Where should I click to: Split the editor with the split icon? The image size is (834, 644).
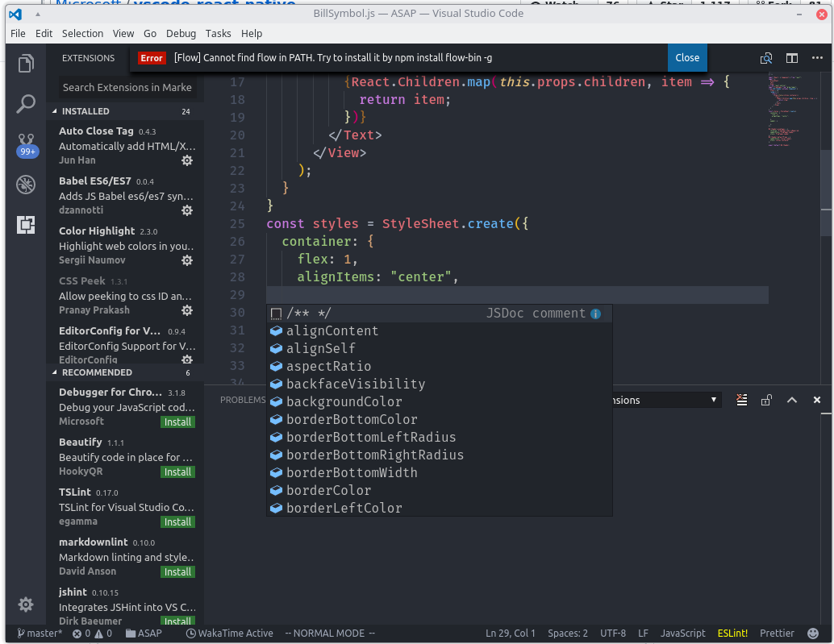click(x=792, y=58)
